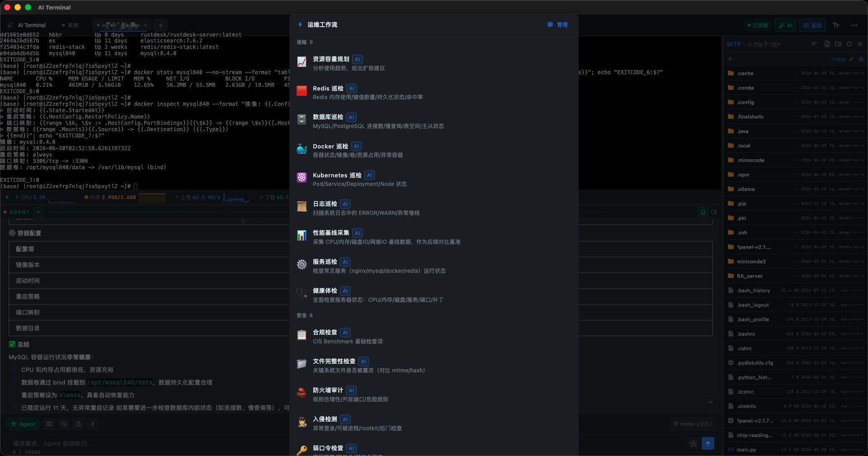Open the RA_server folder
The image size is (868, 456).
click(x=795, y=276)
